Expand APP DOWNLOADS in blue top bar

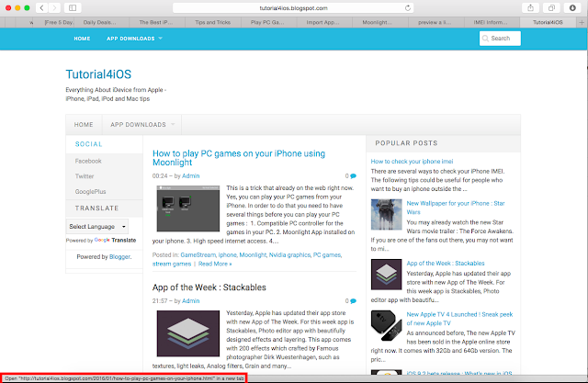tap(134, 39)
